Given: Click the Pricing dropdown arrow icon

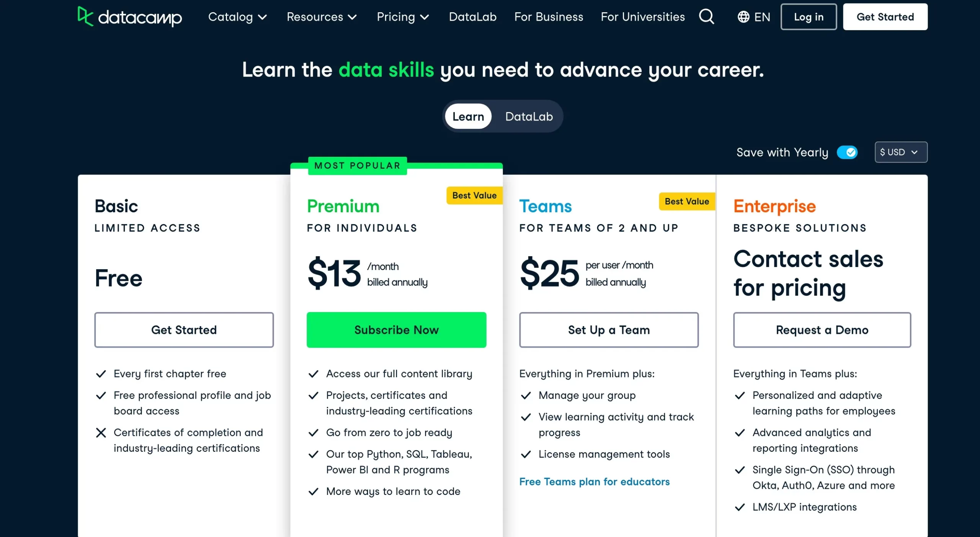Looking at the screenshot, I should pyautogui.click(x=427, y=17).
